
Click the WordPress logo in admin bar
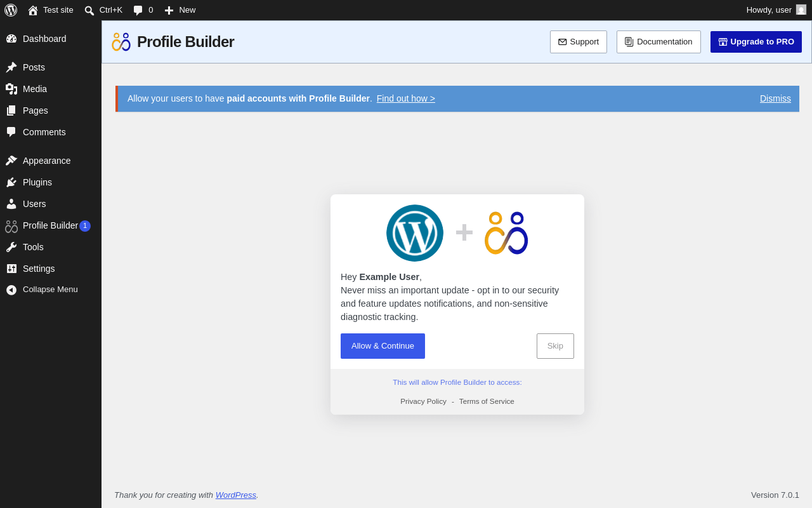11,10
